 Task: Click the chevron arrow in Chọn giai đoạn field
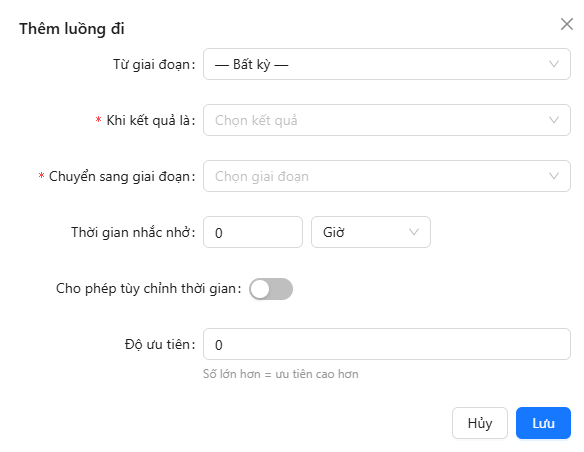[554, 176]
